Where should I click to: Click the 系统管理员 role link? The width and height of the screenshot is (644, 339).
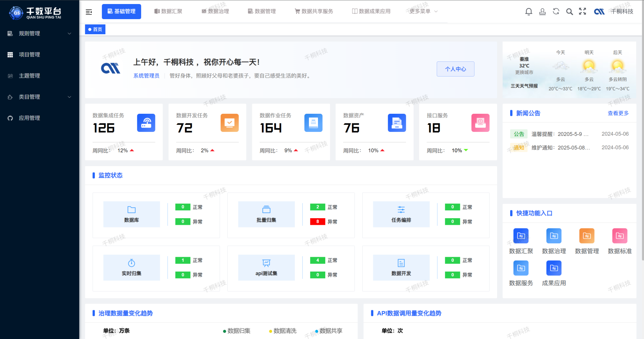pos(146,76)
